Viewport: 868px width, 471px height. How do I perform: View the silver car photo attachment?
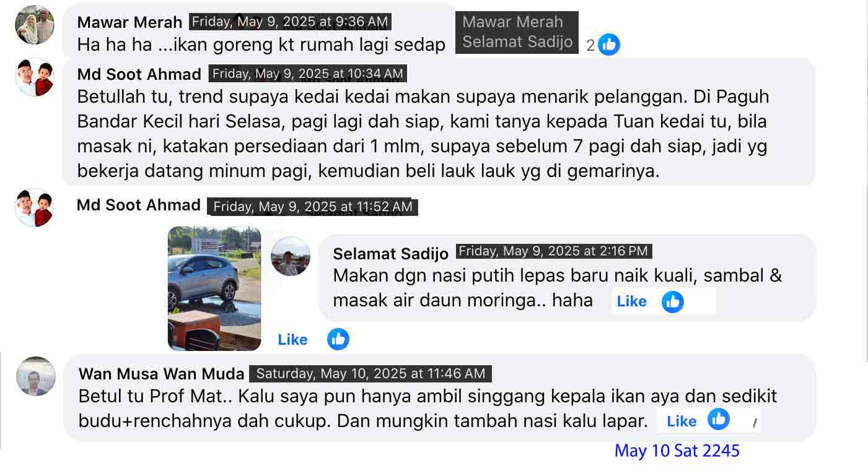(214, 288)
